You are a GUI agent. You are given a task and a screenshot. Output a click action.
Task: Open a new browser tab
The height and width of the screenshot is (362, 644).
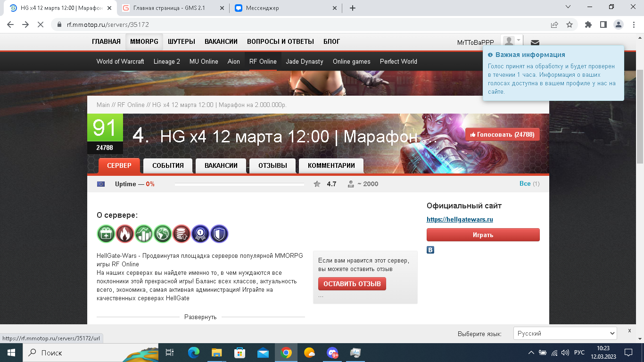coord(353,8)
